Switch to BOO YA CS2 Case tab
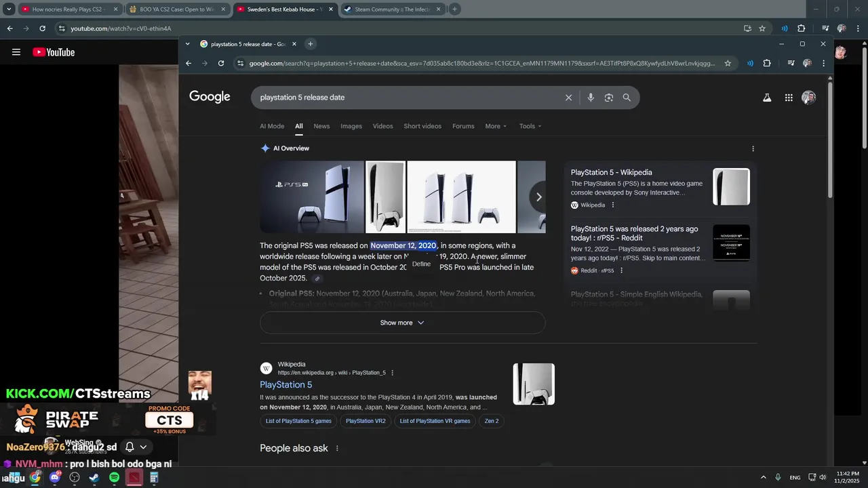Image resolution: width=868 pixels, height=488 pixels. tap(176, 9)
